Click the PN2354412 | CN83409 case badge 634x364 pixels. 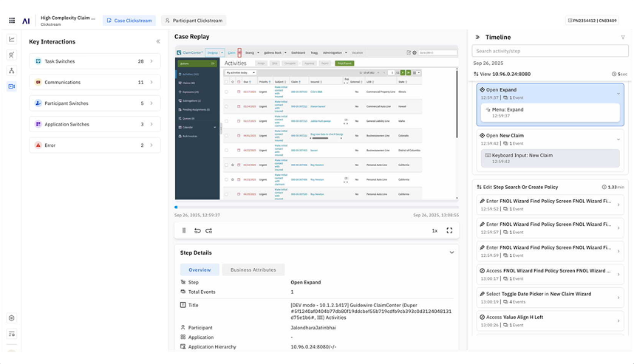593,20
